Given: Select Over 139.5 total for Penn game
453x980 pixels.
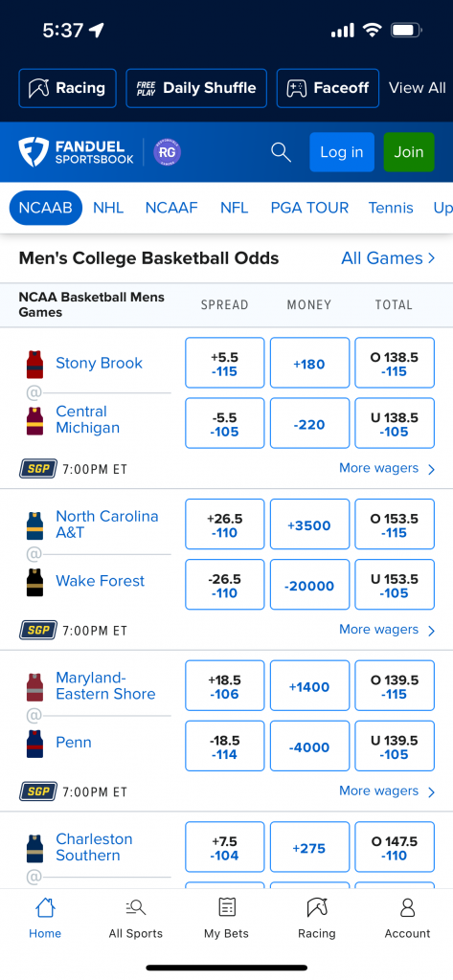Looking at the screenshot, I should coord(395,685).
